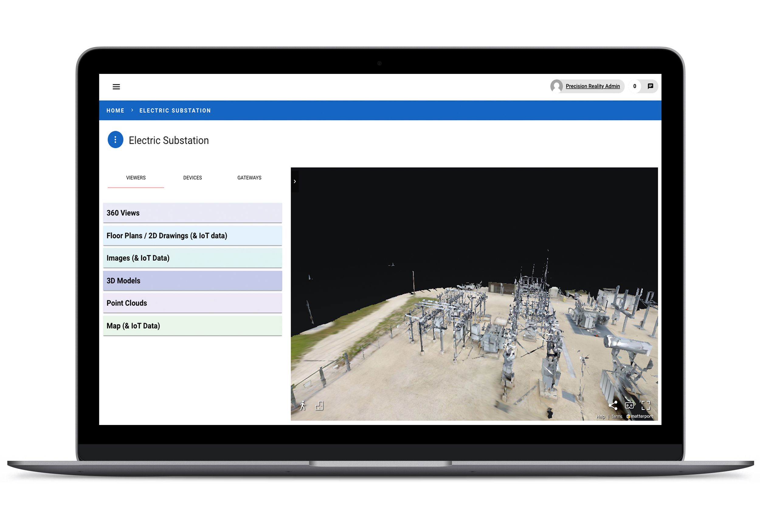The height and width of the screenshot is (532, 760).
Task: Go to HOME in breadcrumb
Action: [x=115, y=111]
